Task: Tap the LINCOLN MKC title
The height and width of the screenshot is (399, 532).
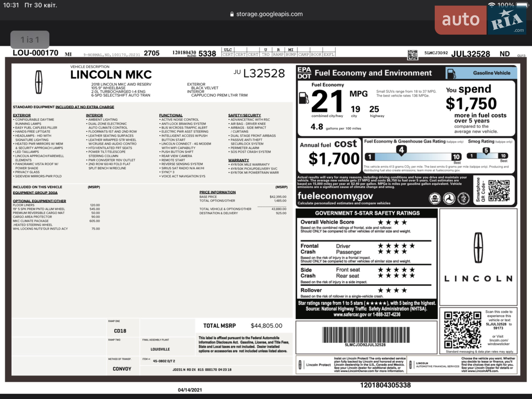Action: (x=111, y=75)
